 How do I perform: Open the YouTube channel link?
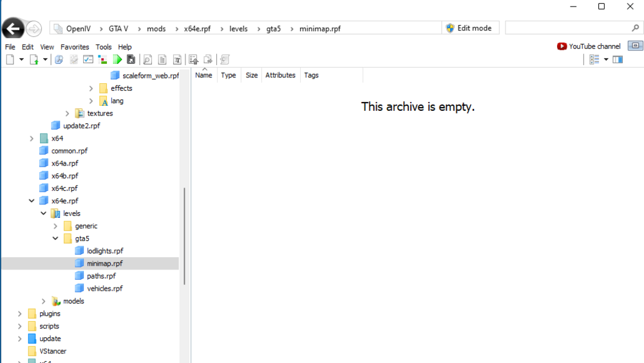point(589,46)
